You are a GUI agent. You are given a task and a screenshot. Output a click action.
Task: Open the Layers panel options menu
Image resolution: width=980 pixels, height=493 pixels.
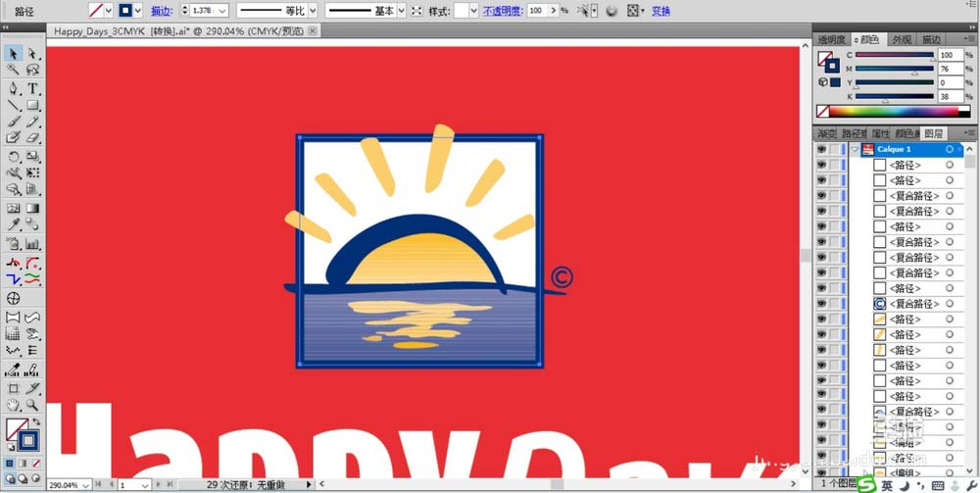coord(970,133)
